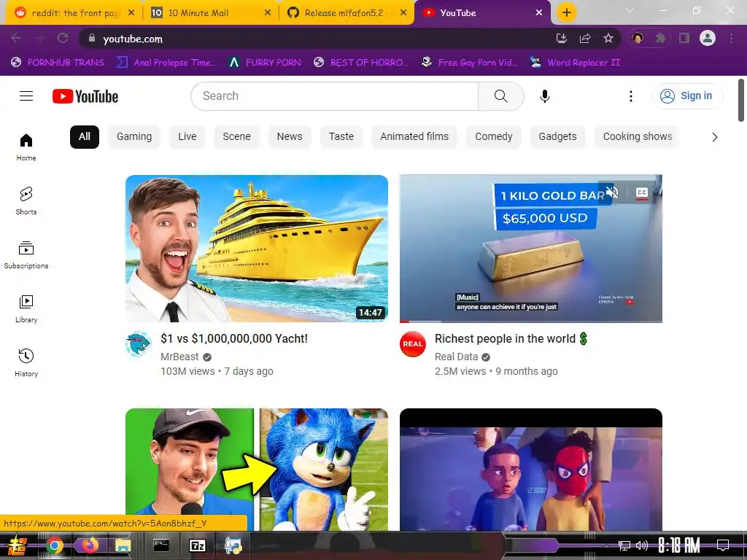The image size is (747, 560).
Task: Select the Scene chip
Action: coord(237,137)
